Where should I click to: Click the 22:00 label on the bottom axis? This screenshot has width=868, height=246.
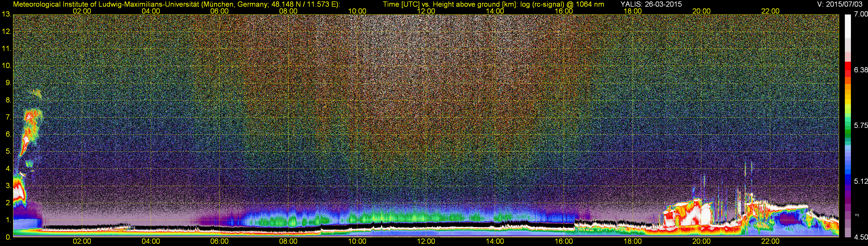click(770, 242)
